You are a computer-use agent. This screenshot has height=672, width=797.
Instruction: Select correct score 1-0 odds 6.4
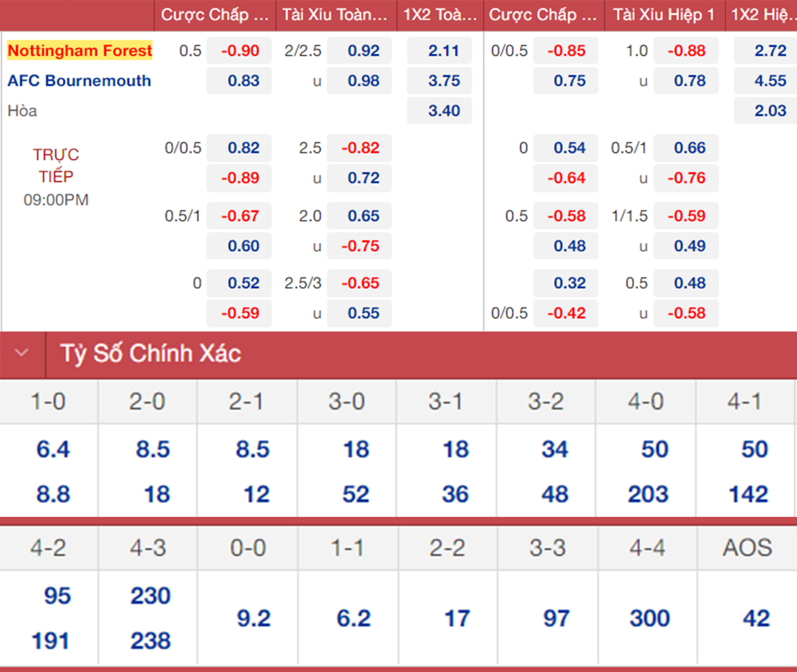53,449
